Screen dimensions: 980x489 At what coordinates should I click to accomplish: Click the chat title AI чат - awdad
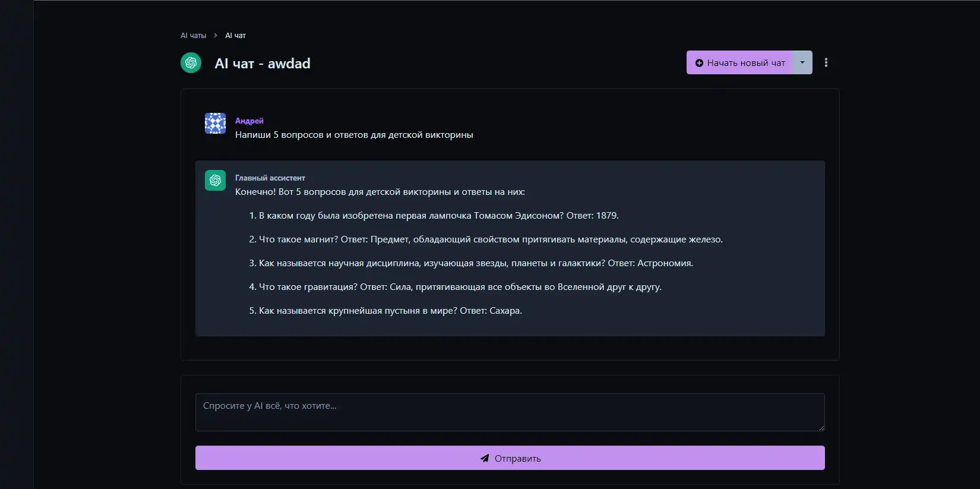coord(262,64)
